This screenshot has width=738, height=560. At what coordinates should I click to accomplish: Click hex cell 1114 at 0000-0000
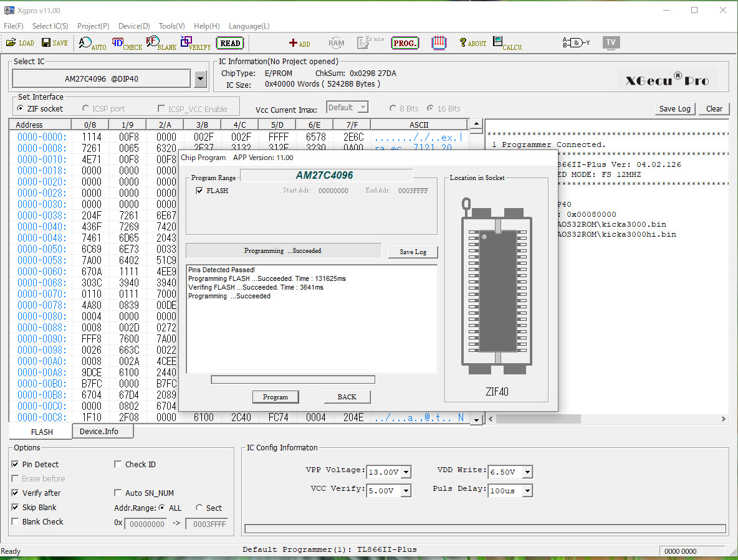click(91, 137)
